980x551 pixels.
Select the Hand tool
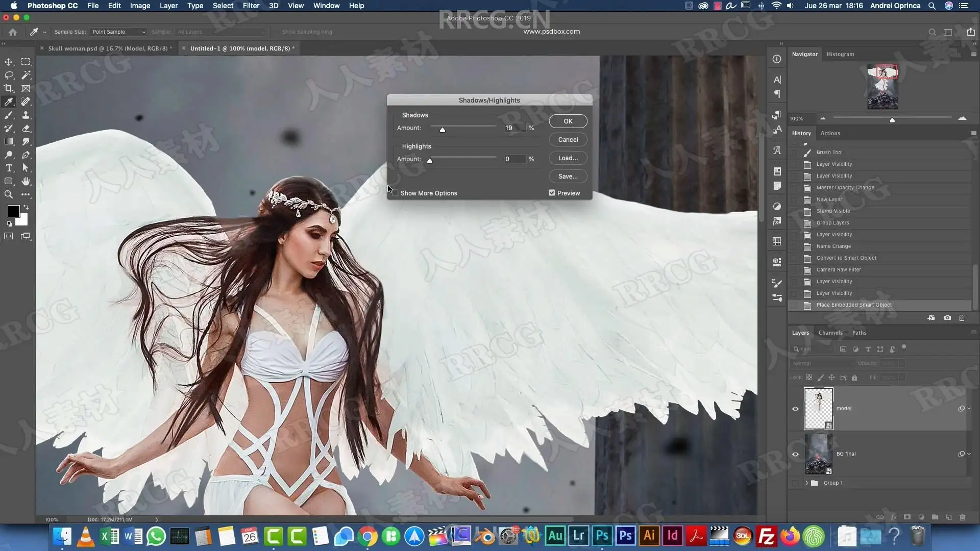[x=26, y=181]
